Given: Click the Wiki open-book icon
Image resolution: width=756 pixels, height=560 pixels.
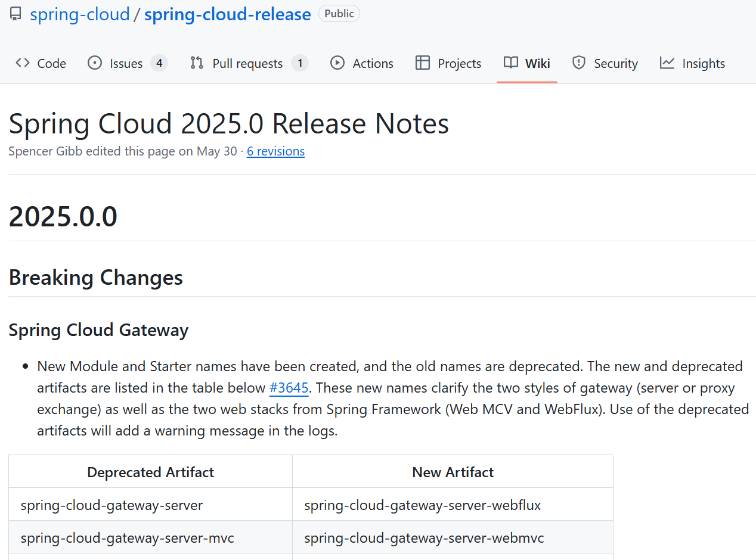Looking at the screenshot, I should click(x=511, y=63).
